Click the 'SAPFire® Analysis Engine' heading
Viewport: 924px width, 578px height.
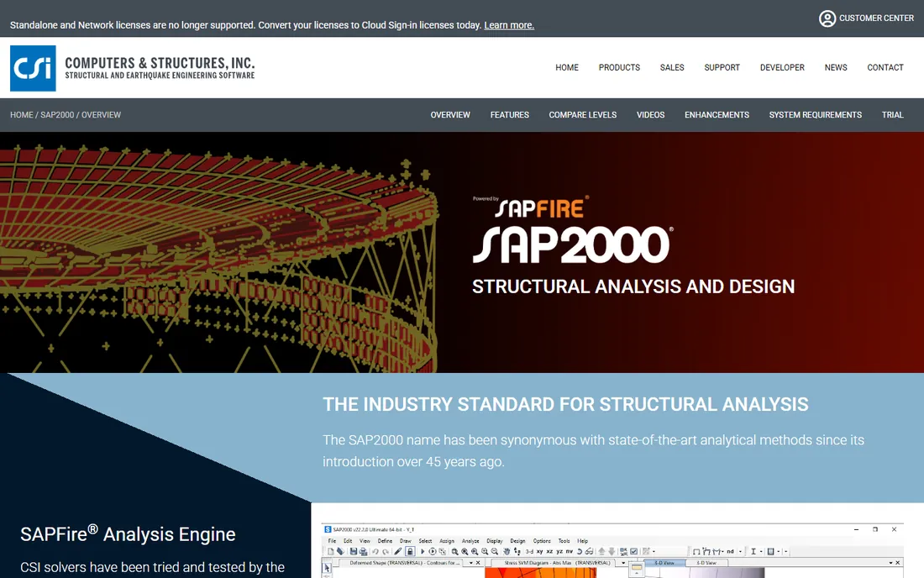(x=128, y=533)
